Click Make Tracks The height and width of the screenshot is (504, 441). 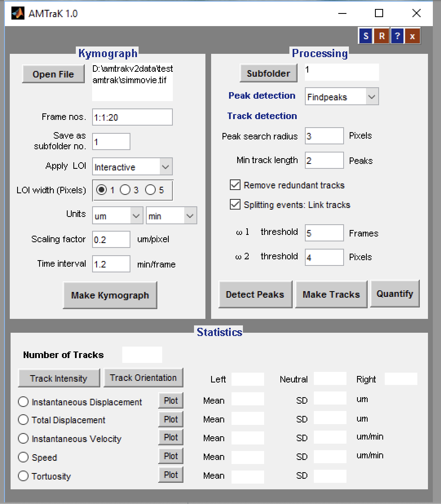click(x=331, y=294)
